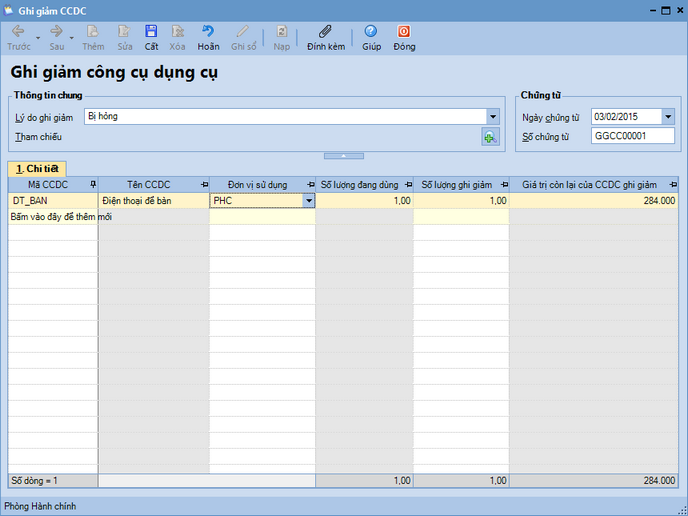Click the Ghi sổ post icon
Screen dimensions: 688x516
244,38
